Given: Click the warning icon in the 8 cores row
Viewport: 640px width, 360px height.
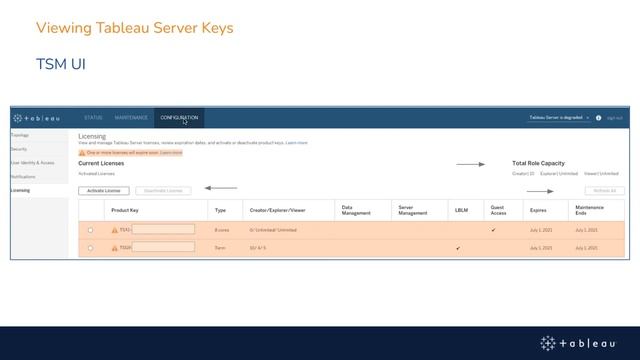Looking at the screenshot, I should [115, 230].
